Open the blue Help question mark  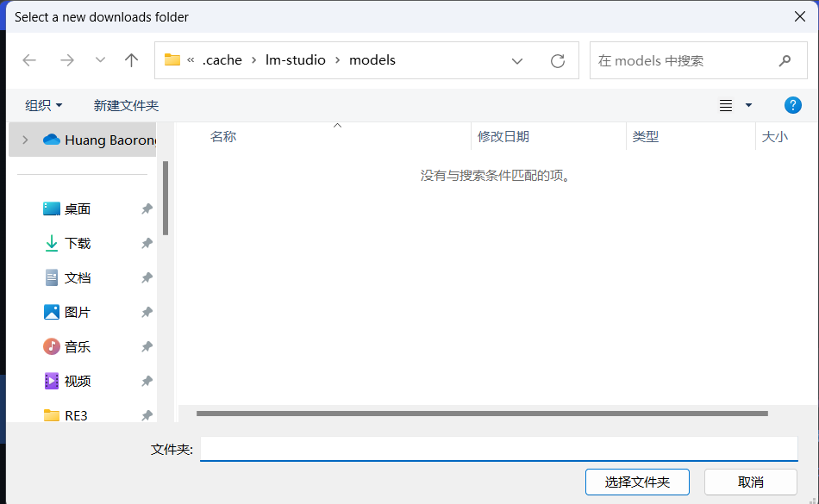pos(792,104)
